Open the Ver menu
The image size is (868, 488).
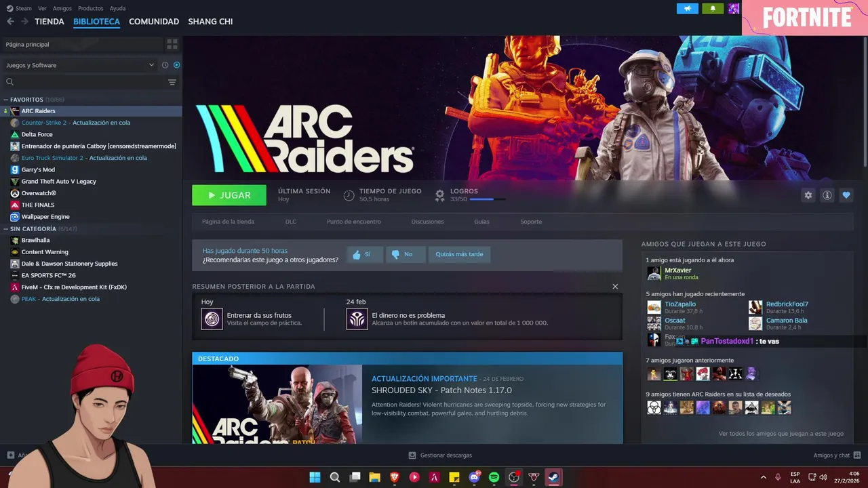(43, 8)
